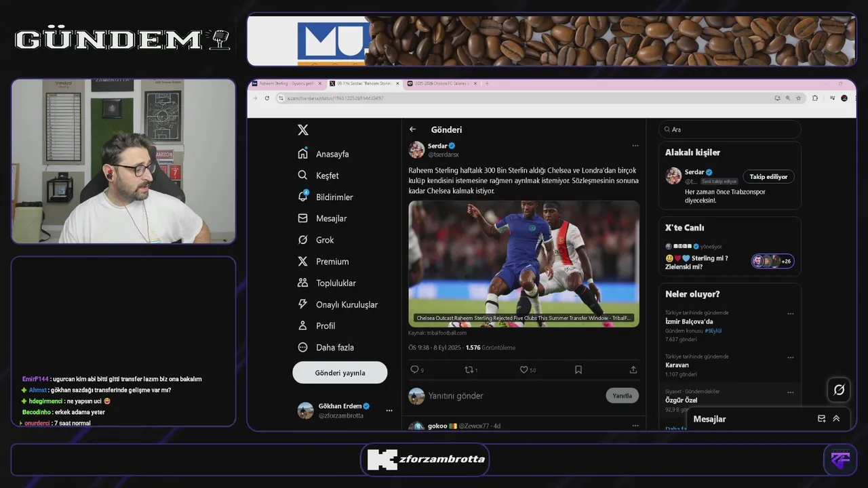Open Premium in the sidebar
The image size is (868, 488).
[x=323, y=262]
